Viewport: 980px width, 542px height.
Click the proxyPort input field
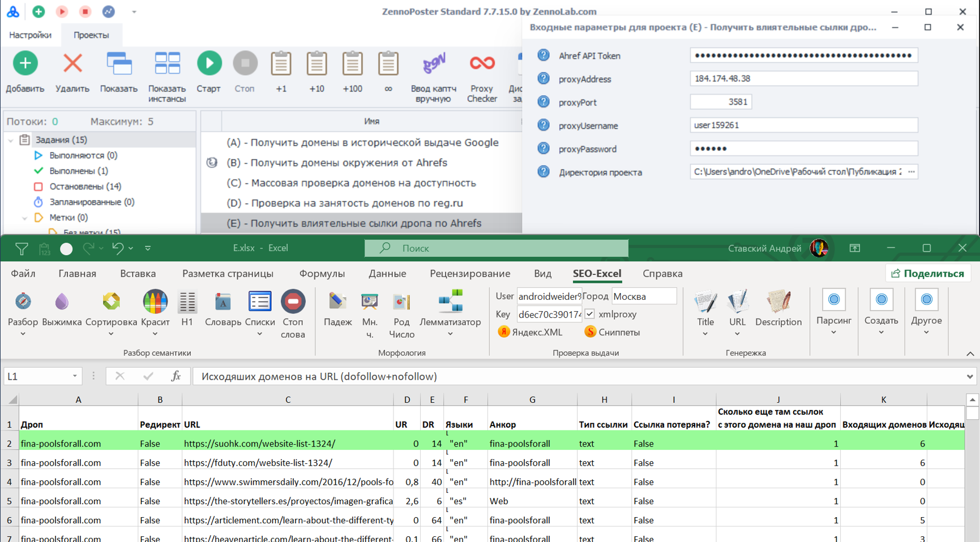tap(721, 102)
